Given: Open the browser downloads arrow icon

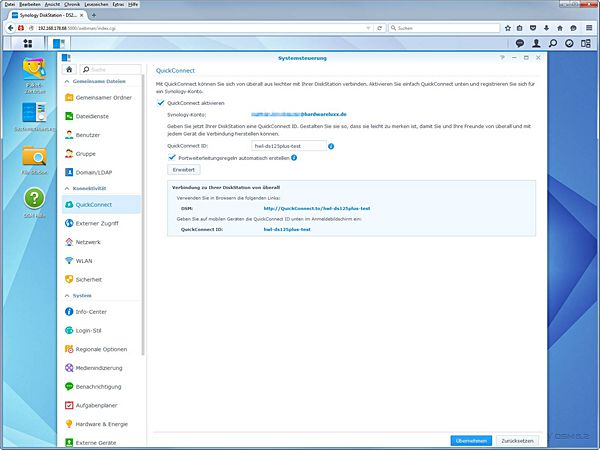Looking at the screenshot, I should [x=546, y=28].
